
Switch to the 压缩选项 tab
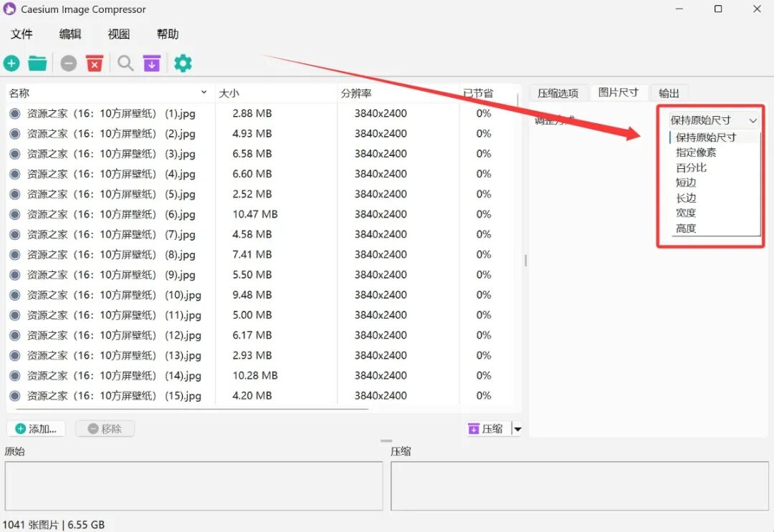pos(558,93)
